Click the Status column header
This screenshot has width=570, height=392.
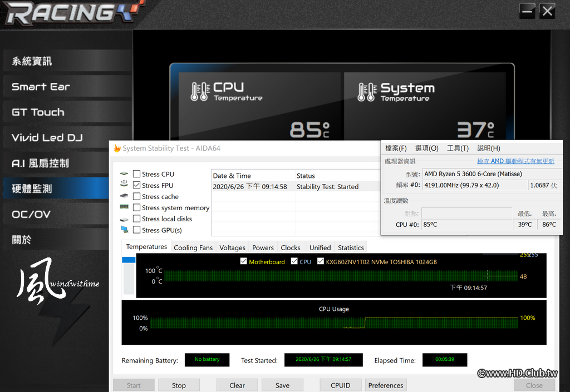coord(338,176)
